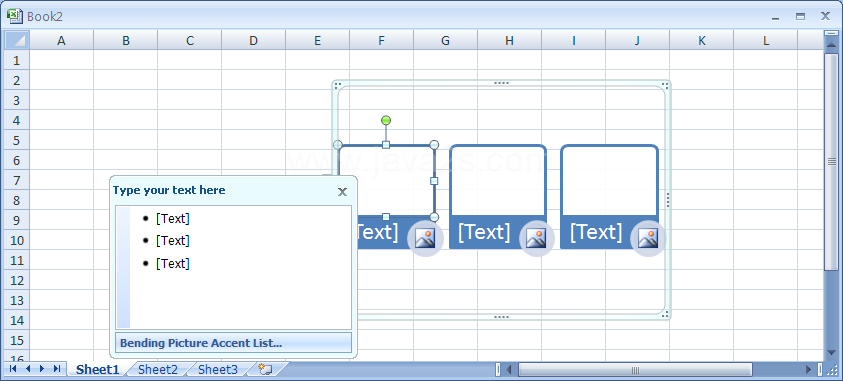
Task: Select column E header
Action: [x=317, y=40]
